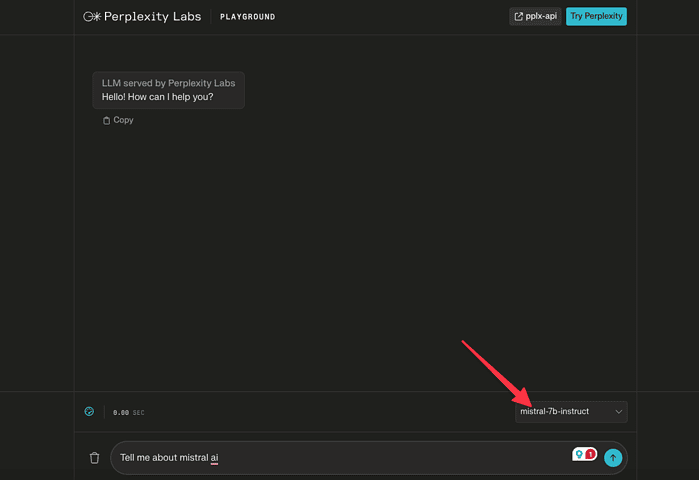This screenshot has width=699, height=480.
Task: Click the 0.00 SEC response time readout
Action: point(128,413)
